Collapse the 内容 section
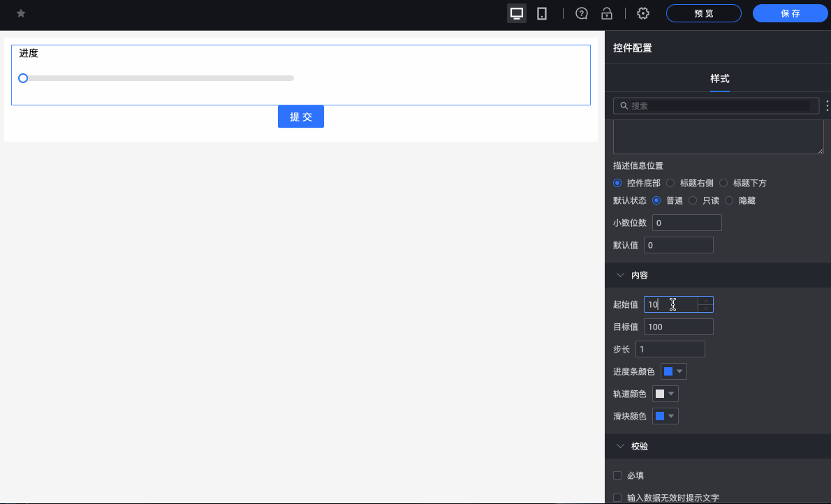 click(x=620, y=275)
